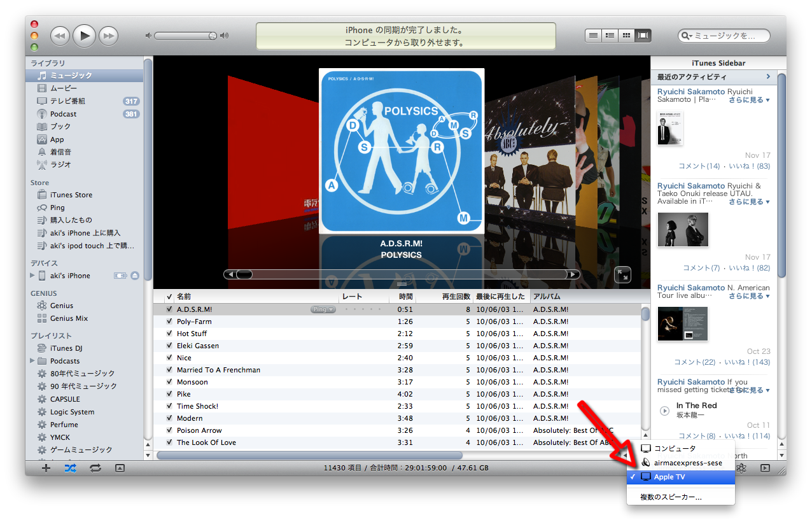
Task: Expand さらに見る on the UTAU release post
Action: [x=749, y=202]
